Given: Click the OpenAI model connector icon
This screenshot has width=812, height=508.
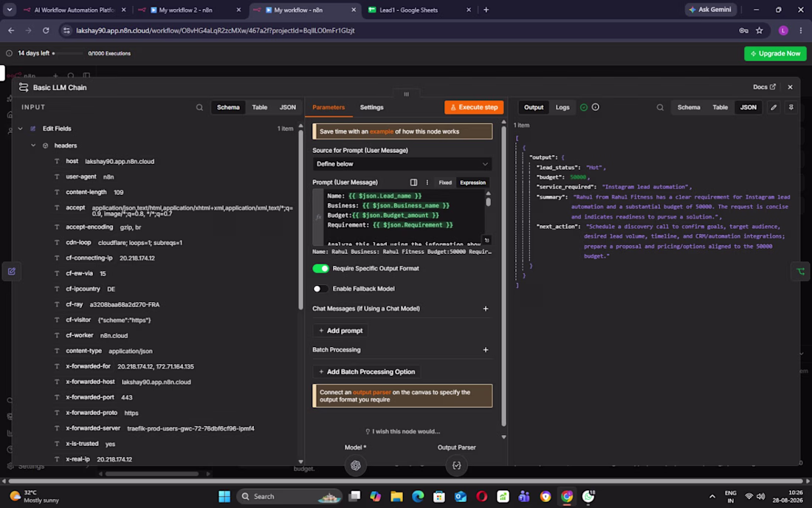Looking at the screenshot, I should [x=355, y=465].
